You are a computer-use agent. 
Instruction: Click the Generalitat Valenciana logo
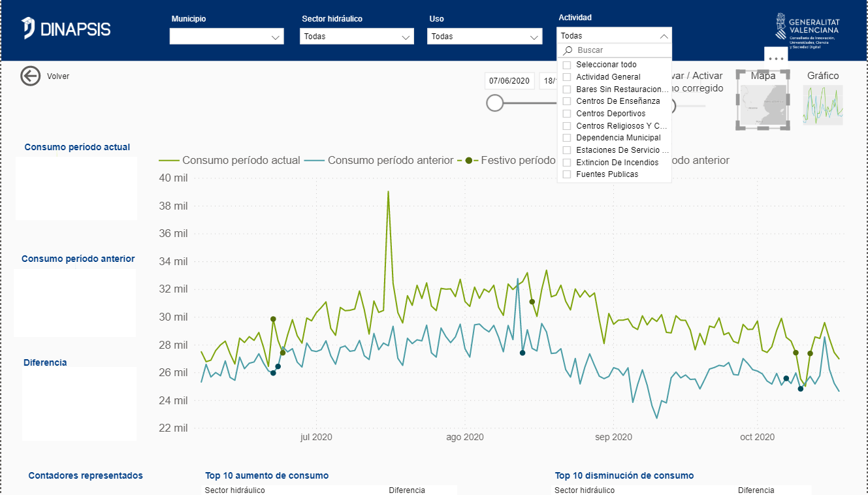pyautogui.click(x=807, y=31)
